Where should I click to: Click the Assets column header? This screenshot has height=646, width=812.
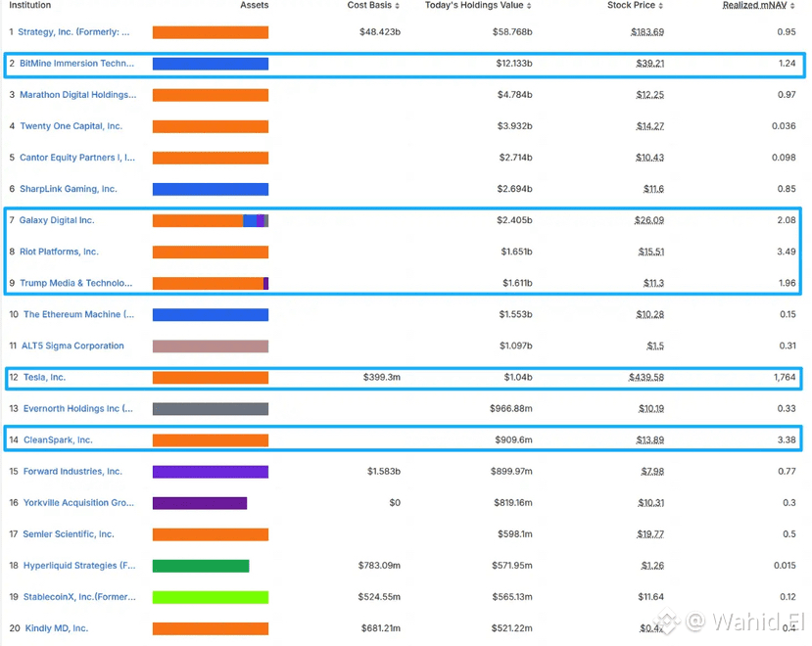coord(255,5)
